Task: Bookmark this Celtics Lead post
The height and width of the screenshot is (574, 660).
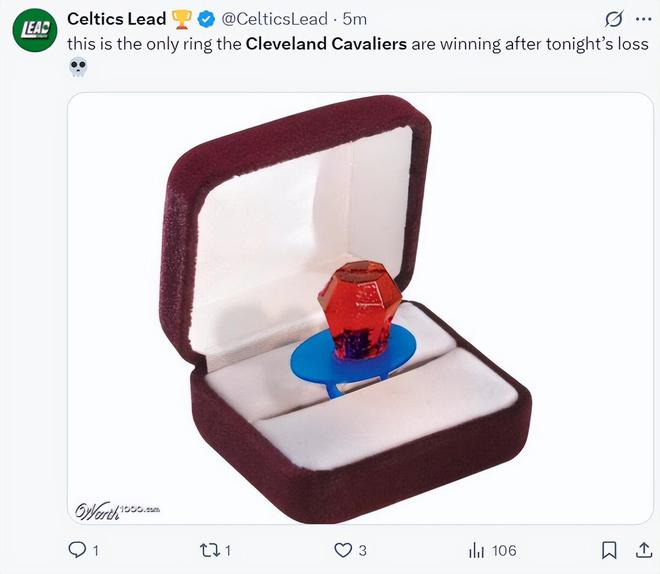Action: coord(609,550)
